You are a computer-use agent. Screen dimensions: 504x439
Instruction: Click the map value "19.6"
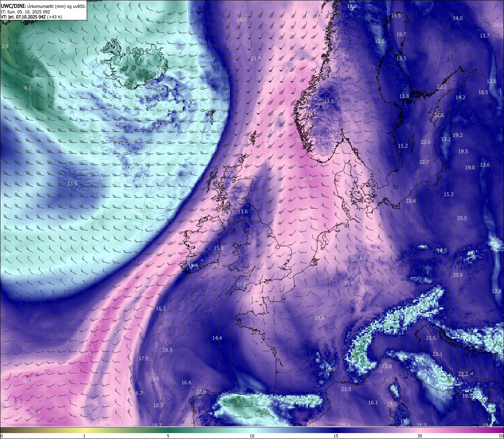pos(349,283)
